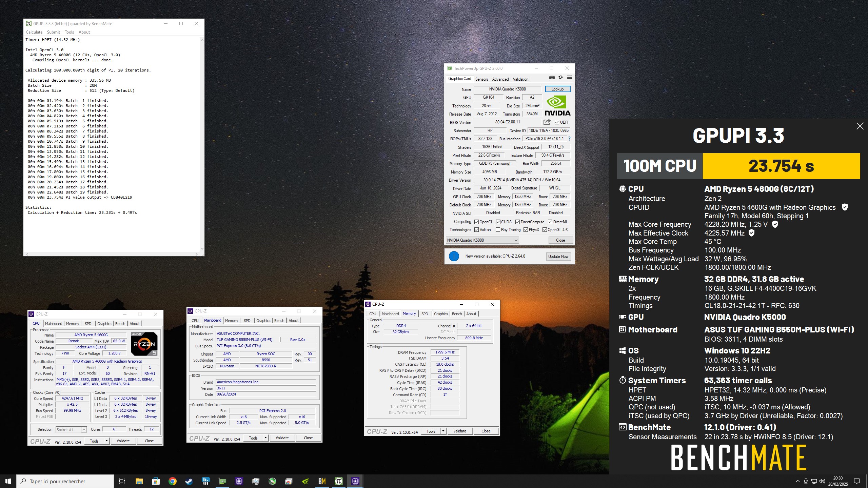
Task: Open Google Chrome from the taskbar
Action: click(172, 481)
